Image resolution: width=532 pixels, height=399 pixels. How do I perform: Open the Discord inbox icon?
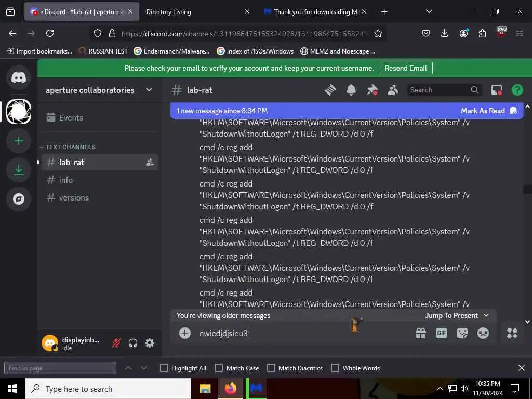[496, 90]
